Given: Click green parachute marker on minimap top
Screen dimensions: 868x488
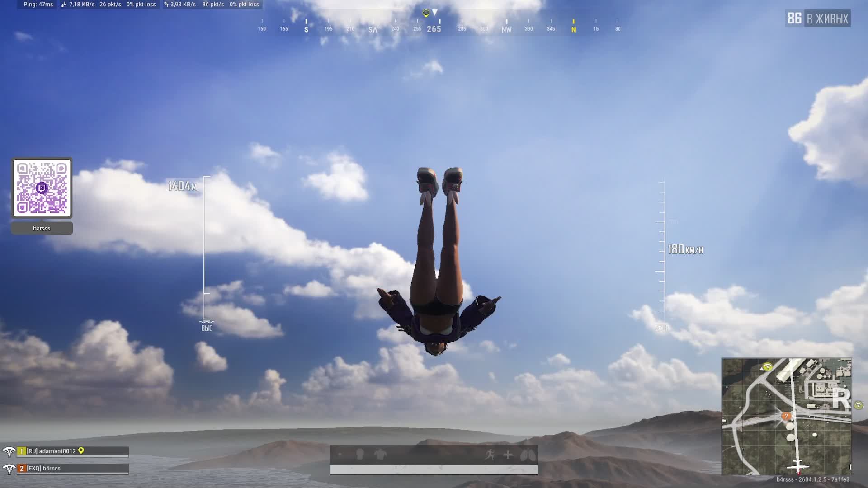Looking at the screenshot, I should [x=767, y=366].
